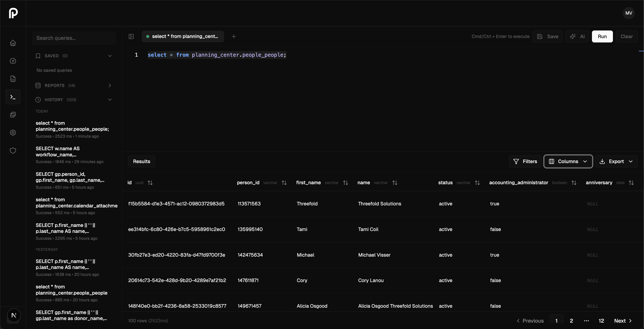Run the current SQL query

[x=602, y=36]
